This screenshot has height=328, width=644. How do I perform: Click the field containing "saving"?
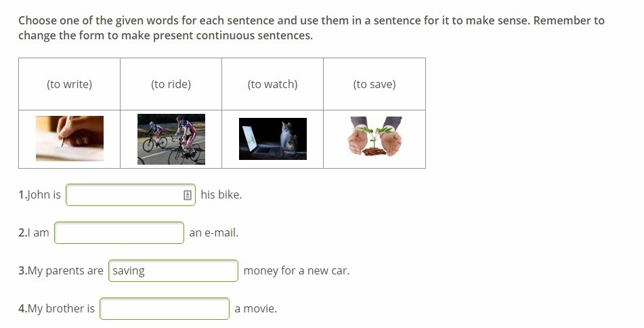173,271
